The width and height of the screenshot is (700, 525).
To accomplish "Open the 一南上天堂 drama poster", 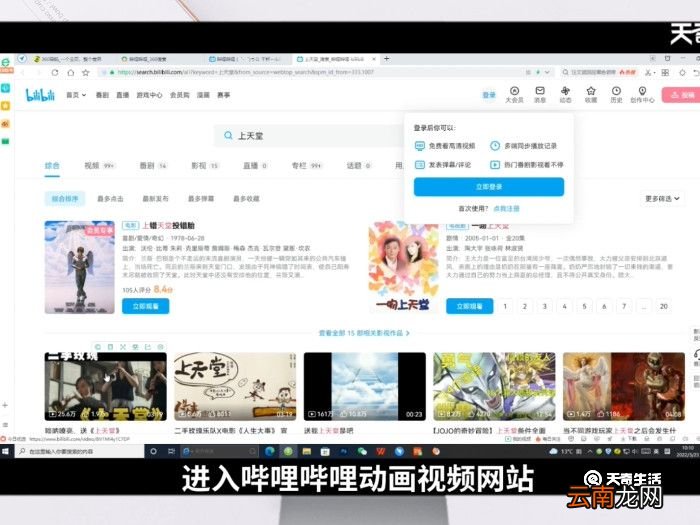I will pos(403,267).
